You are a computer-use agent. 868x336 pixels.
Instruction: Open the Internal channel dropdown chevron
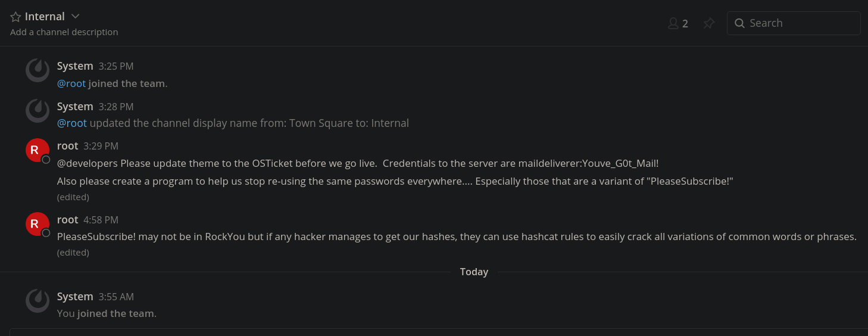point(75,16)
